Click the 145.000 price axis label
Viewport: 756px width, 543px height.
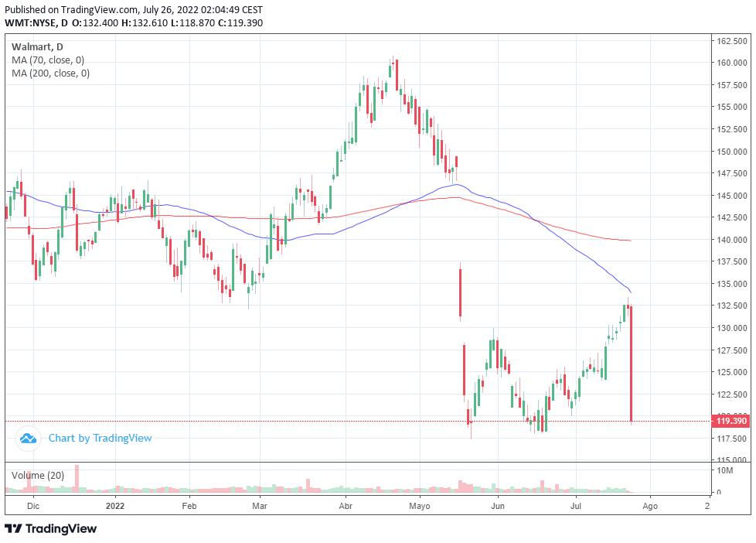(x=732, y=196)
